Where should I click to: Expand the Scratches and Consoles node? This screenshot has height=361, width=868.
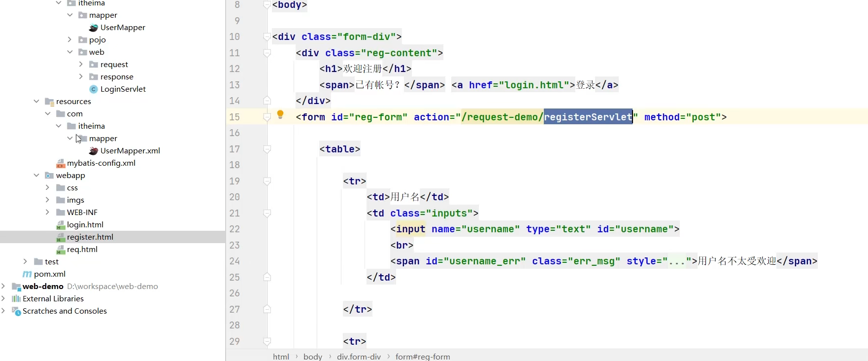click(x=3, y=311)
